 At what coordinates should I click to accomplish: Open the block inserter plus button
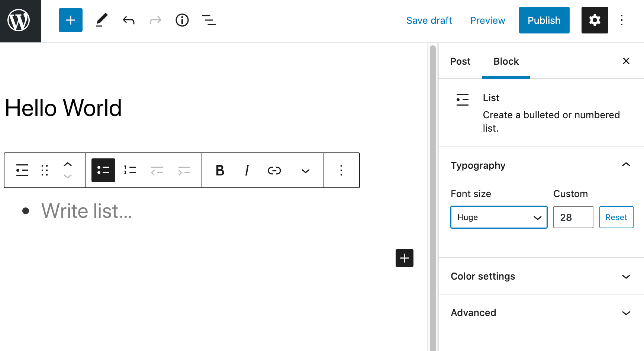pyautogui.click(x=71, y=20)
